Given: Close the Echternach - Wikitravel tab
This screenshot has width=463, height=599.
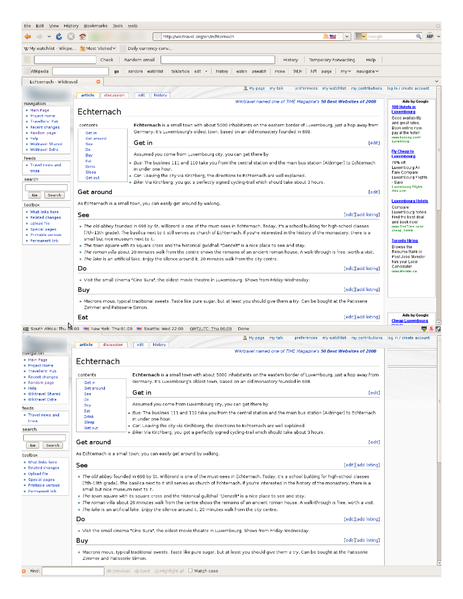Looking at the screenshot, I should pyautogui.click(x=98, y=82).
